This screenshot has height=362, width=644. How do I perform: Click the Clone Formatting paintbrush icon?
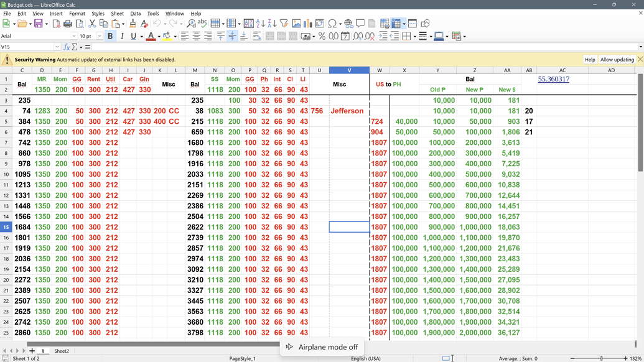(x=133, y=24)
